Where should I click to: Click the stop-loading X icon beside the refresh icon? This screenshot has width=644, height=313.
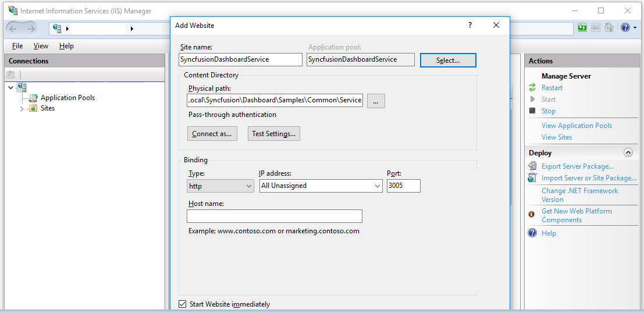pos(596,27)
